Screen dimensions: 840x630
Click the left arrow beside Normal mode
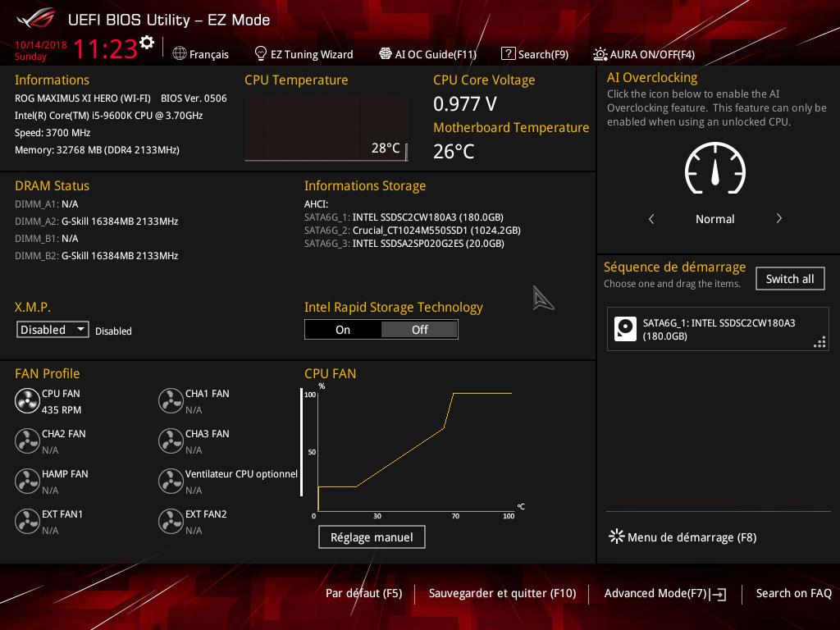[x=651, y=219]
